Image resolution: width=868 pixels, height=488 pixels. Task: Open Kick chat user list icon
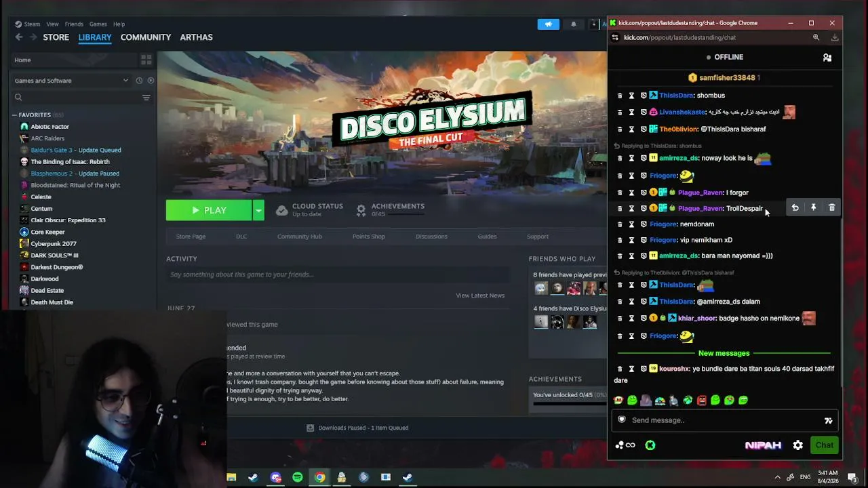tap(827, 58)
